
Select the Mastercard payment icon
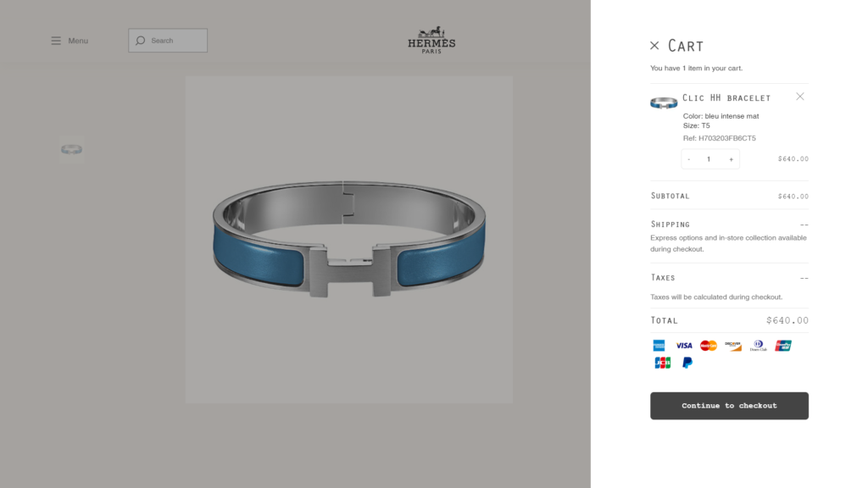(x=709, y=346)
